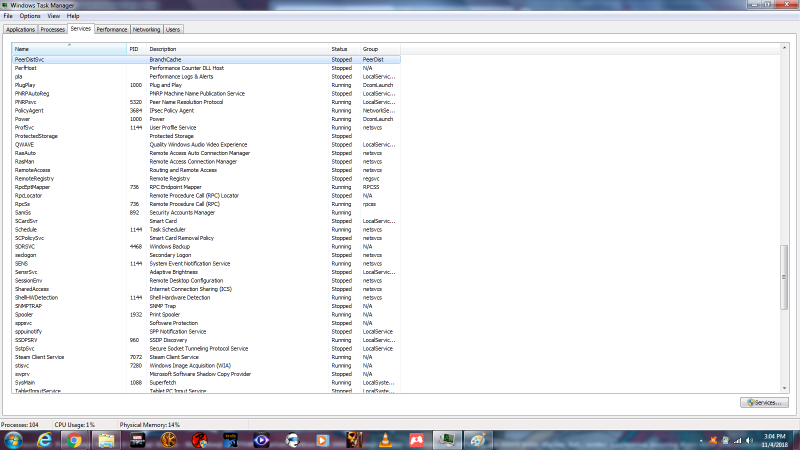800x450 pixels.
Task: Open the volume speaker tray icon
Action: coord(749,440)
